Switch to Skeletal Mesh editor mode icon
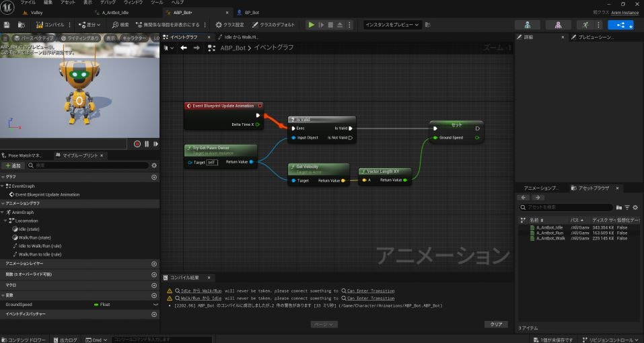644x343 pixels. point(558,25)
